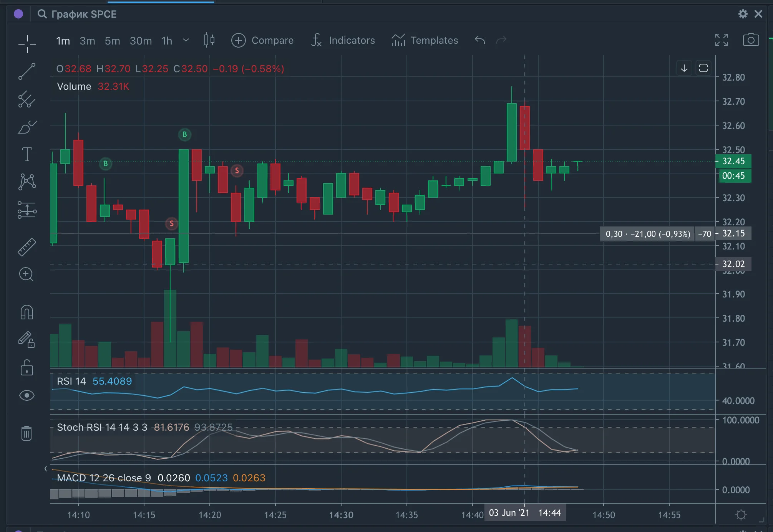Expand the timeframe dropdown arrow
773x532 pixels.
point(186,40)
